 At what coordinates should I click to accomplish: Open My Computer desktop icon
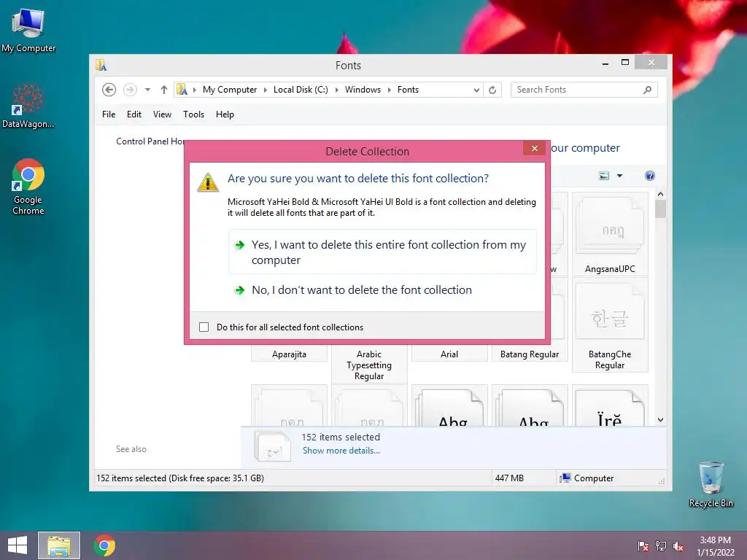pyautogui.click(x=28, y=31)
